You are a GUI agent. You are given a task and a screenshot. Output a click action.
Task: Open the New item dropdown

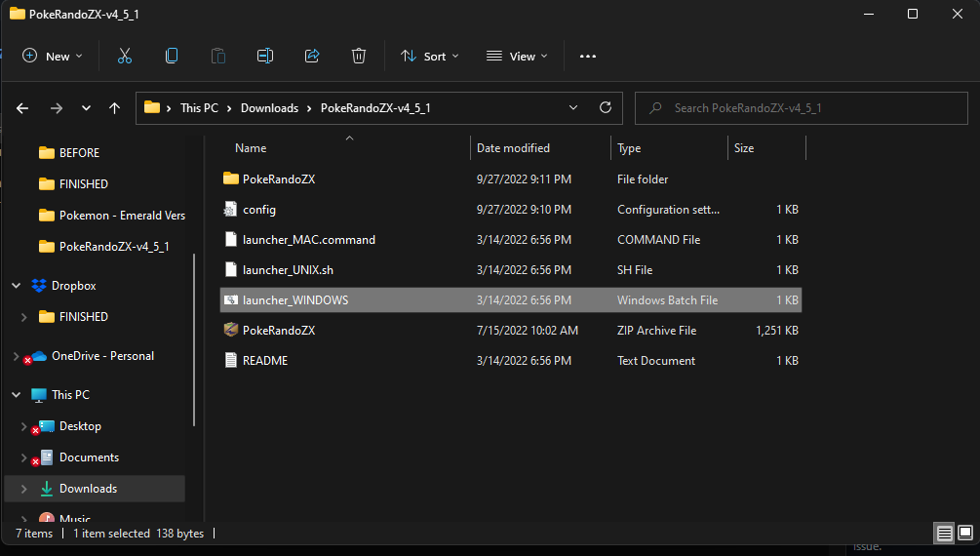[x=53, y=57]
